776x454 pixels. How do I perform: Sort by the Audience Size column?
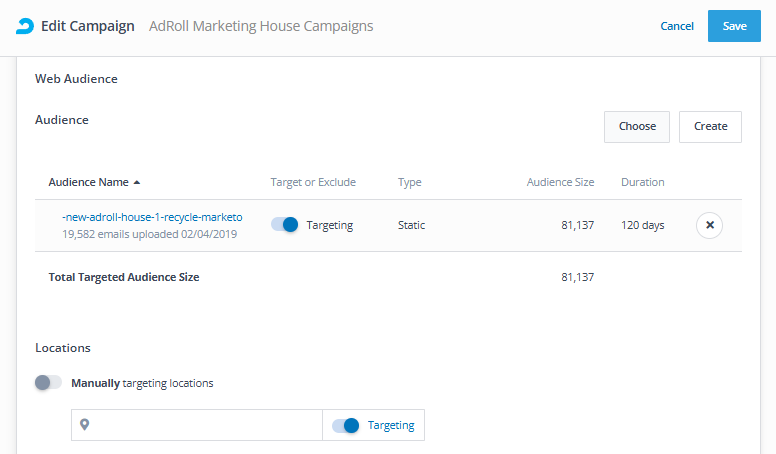coord(560,182)
